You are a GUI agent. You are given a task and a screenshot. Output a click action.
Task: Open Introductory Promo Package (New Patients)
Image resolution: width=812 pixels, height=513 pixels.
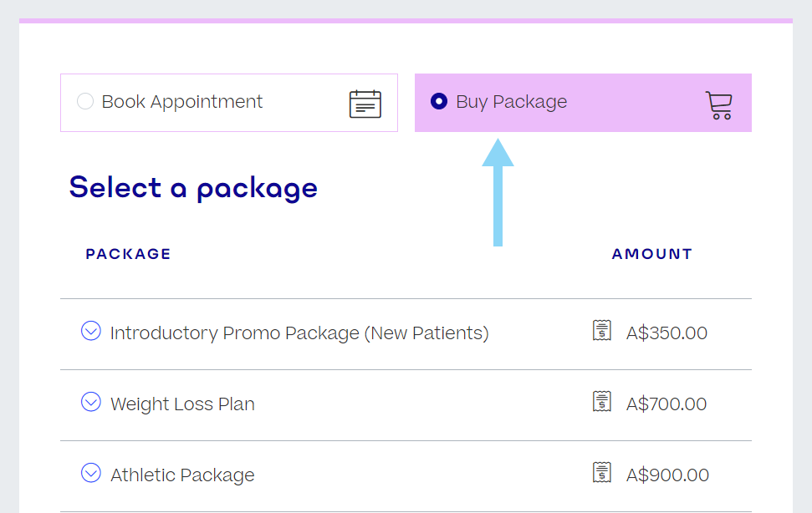[x=299, y=333]
